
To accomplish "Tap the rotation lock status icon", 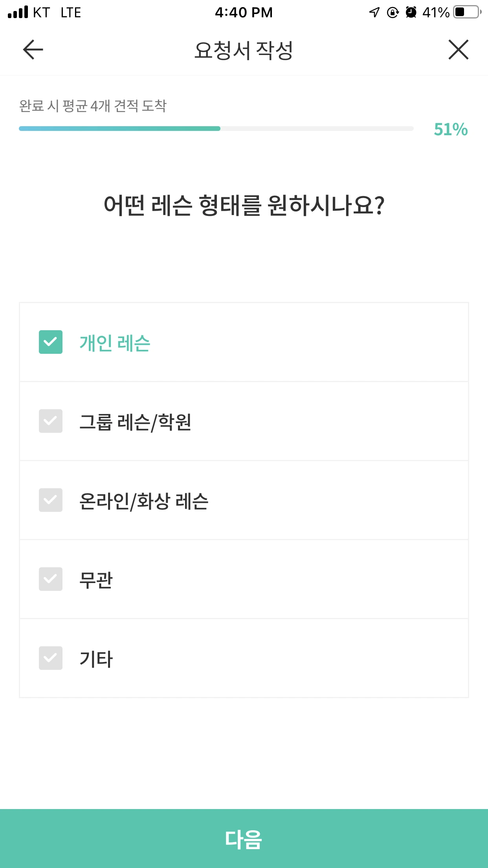I will (x=393, y=12).
